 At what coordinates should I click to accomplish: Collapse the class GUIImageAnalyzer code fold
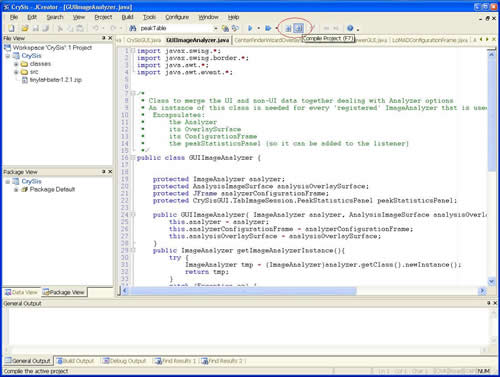[x=133, y=157]
